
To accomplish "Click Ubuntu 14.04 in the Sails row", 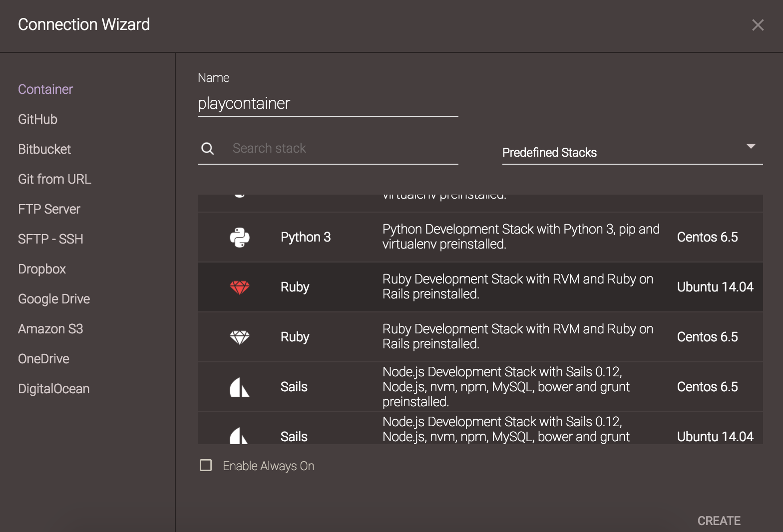I will (715, 437).
